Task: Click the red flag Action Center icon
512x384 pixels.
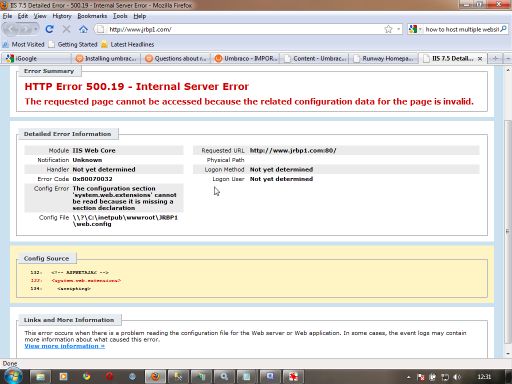Action: pyautogui.click(x=421, y=377)
